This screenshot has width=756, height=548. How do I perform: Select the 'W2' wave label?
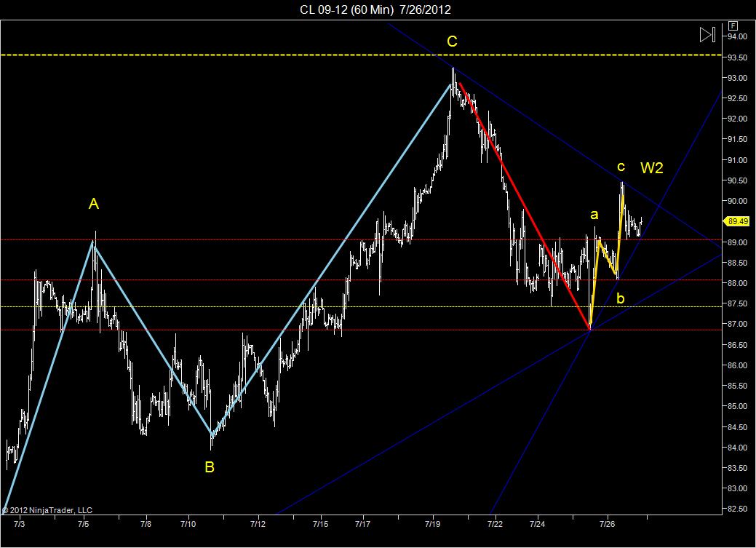coord(652,168)
